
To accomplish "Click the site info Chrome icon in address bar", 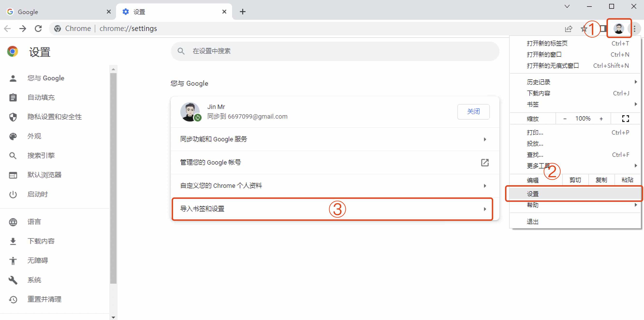I will 58,29.
